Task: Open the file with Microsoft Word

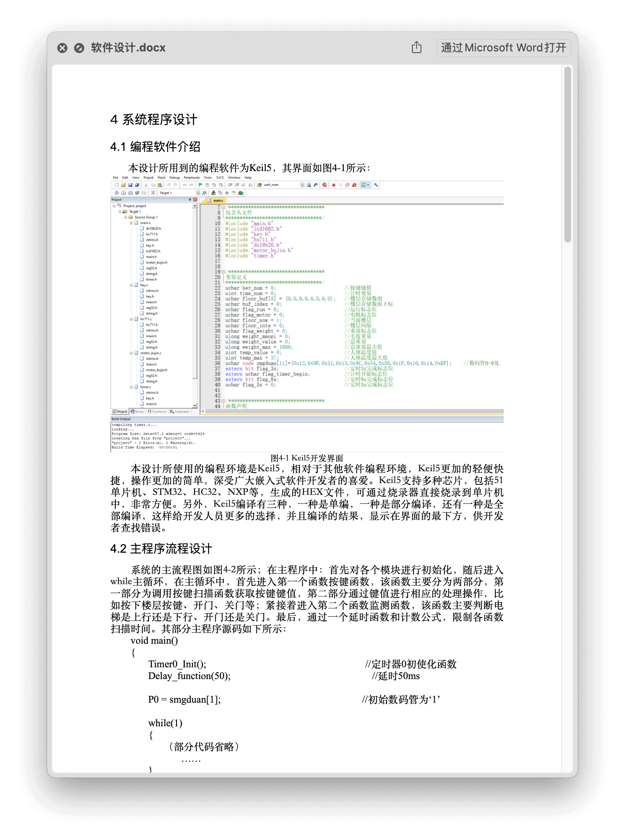Action: (x=503, y=48)
